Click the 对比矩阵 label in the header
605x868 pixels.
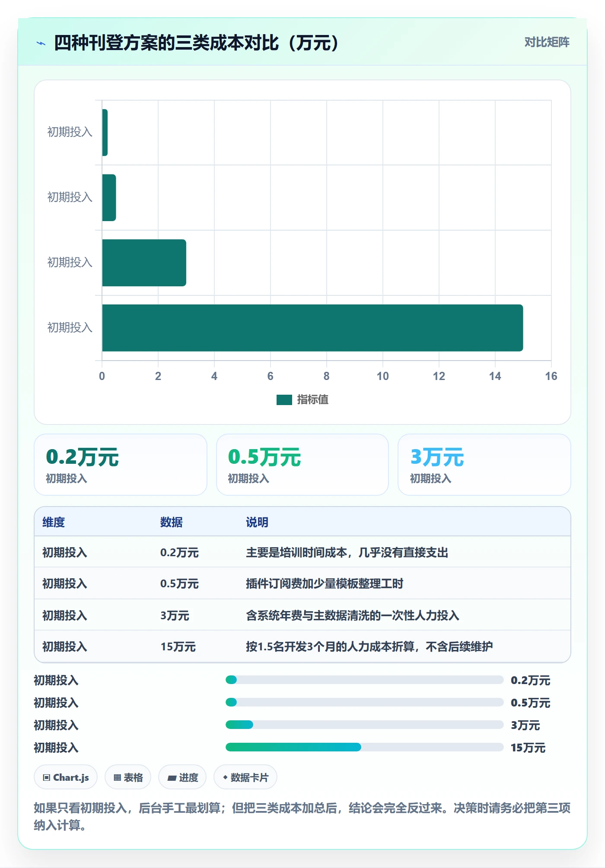[547, 42]
